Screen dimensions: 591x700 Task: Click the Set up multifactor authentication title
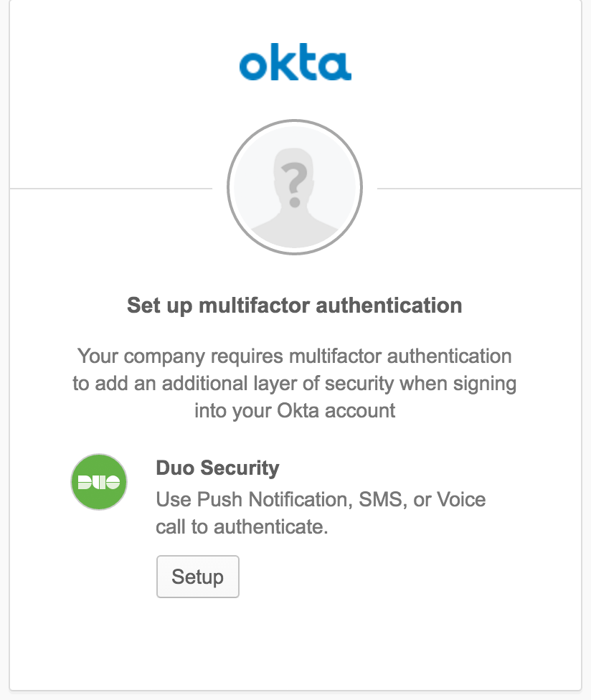click(x=295, y=305)
